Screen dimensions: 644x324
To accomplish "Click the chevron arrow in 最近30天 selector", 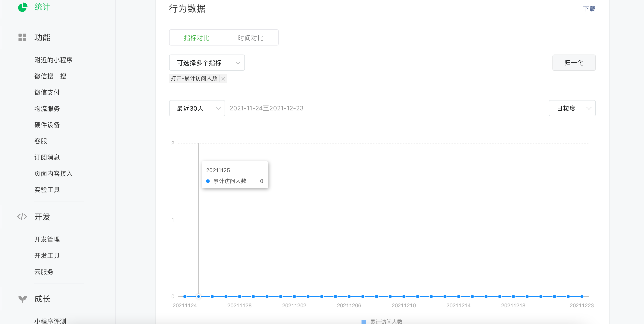I will point(218,108).
